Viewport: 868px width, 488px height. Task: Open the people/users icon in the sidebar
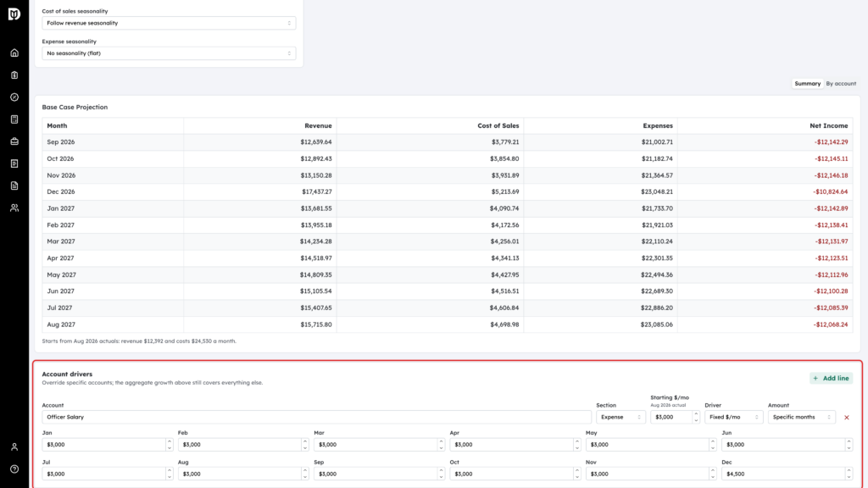pos(14,208)
